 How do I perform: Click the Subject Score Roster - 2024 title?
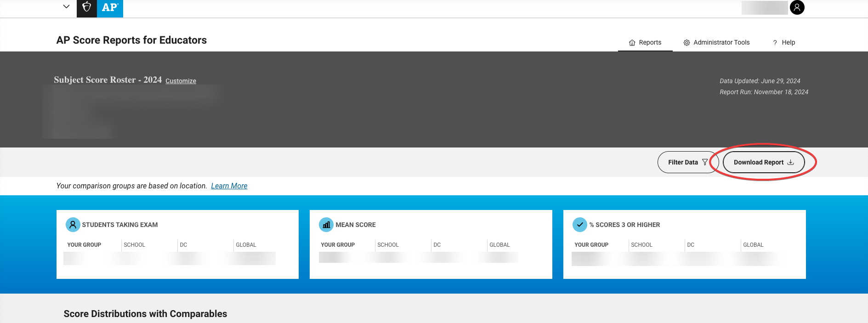pos(108,79)
